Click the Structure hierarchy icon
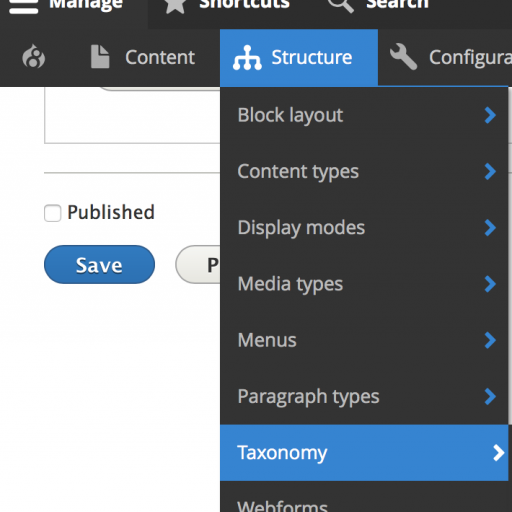512x512 pixels. coord(247,58)
